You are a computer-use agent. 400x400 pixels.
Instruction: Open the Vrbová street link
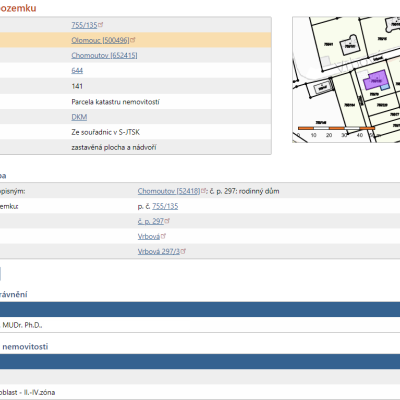149,236
